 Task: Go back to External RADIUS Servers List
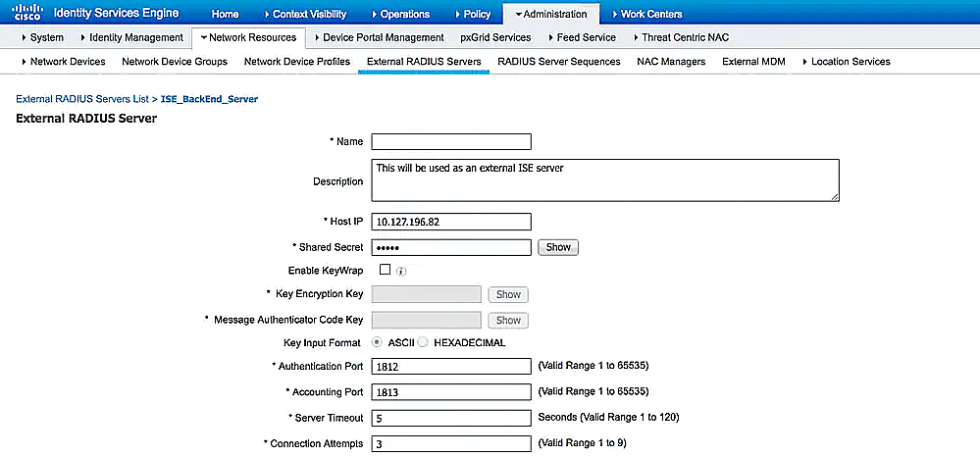click(x=81, y=99)
